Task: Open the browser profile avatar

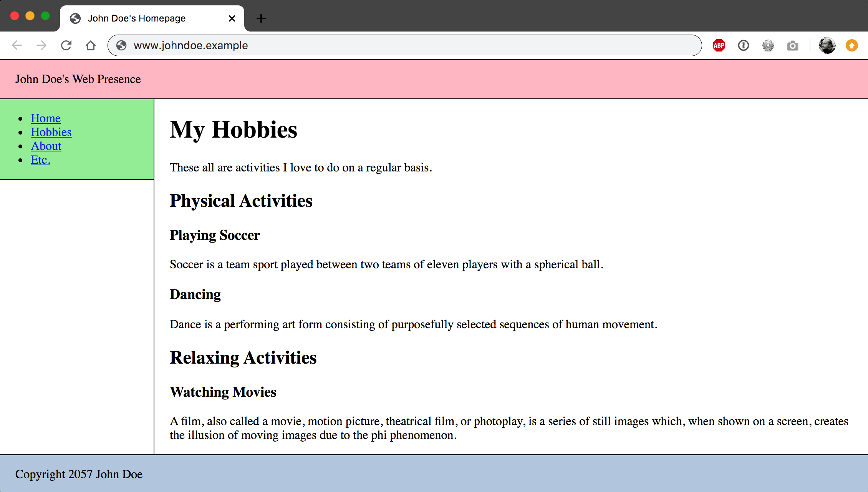Action: click(827, 45)
